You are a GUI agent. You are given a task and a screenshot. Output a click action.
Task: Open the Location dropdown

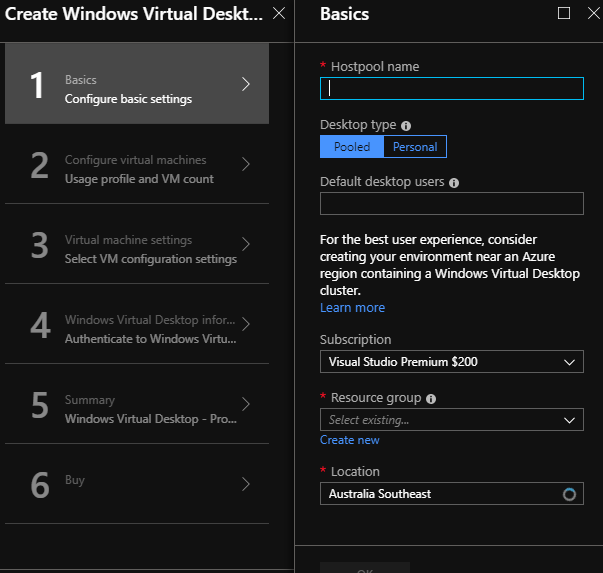click(451, 494)
